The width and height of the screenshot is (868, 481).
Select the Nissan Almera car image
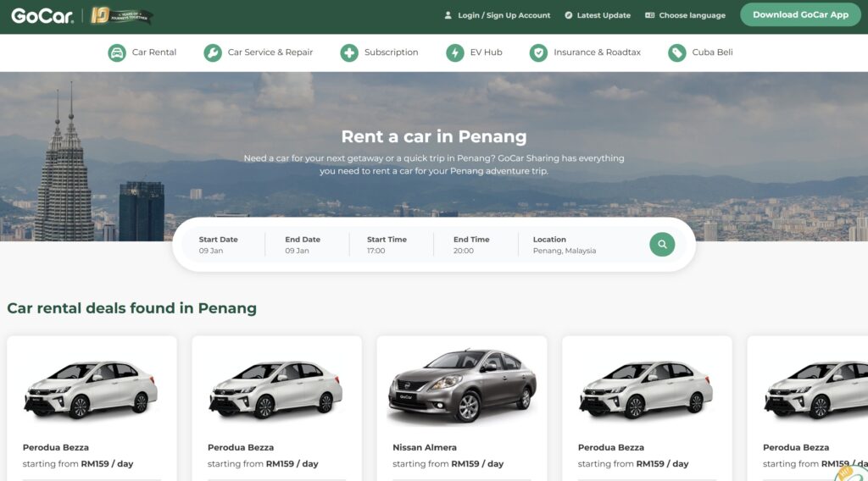click(462, 386)
